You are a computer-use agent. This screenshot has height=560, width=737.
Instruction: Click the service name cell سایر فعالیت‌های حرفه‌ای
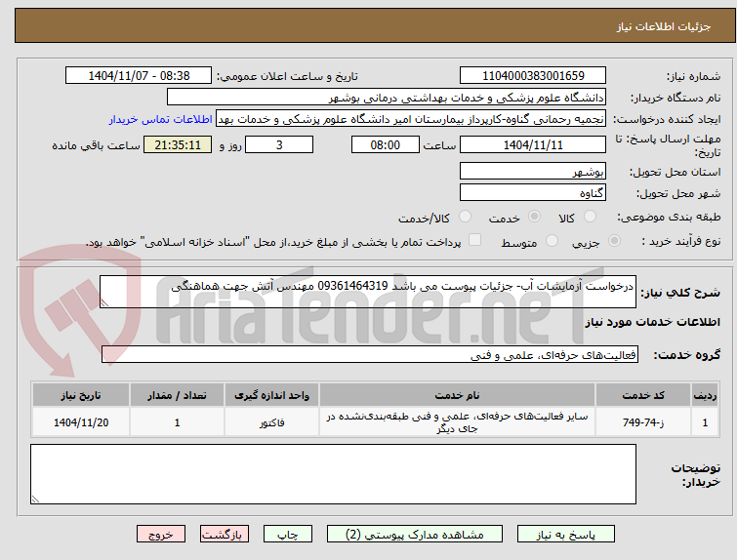[458, 422]
